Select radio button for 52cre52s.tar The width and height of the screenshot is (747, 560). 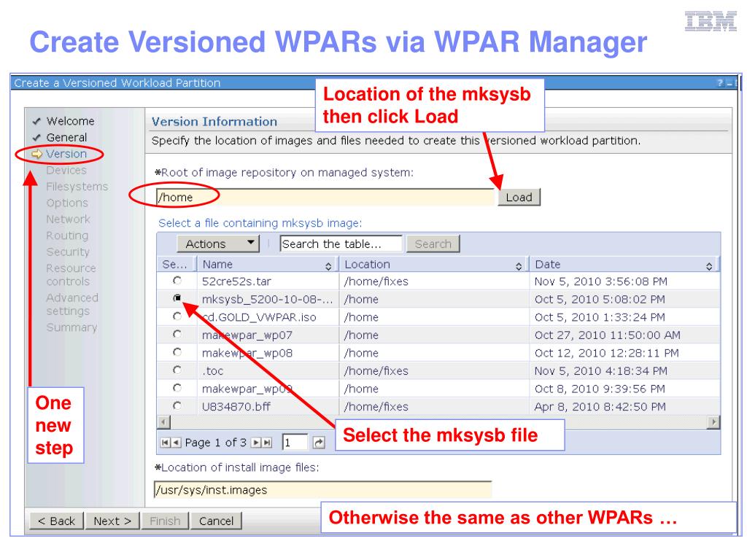click(177, 281)
